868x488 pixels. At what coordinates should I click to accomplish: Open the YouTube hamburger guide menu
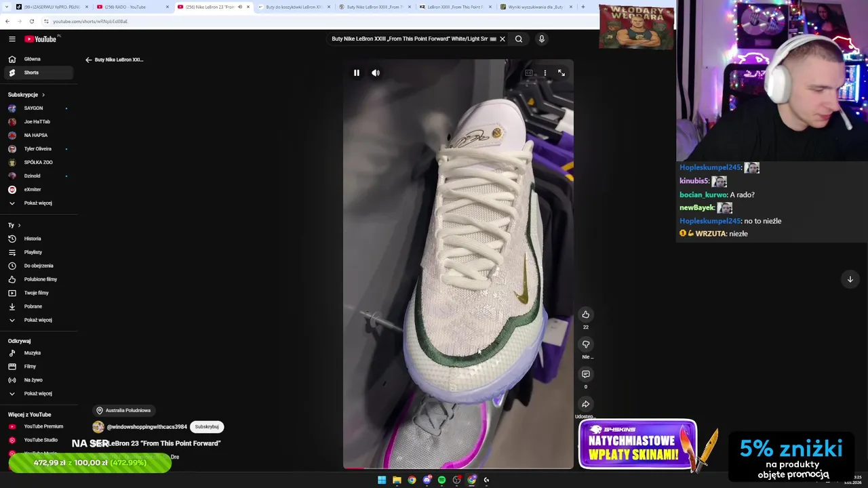pyautogui.click(x=12, y=39)
